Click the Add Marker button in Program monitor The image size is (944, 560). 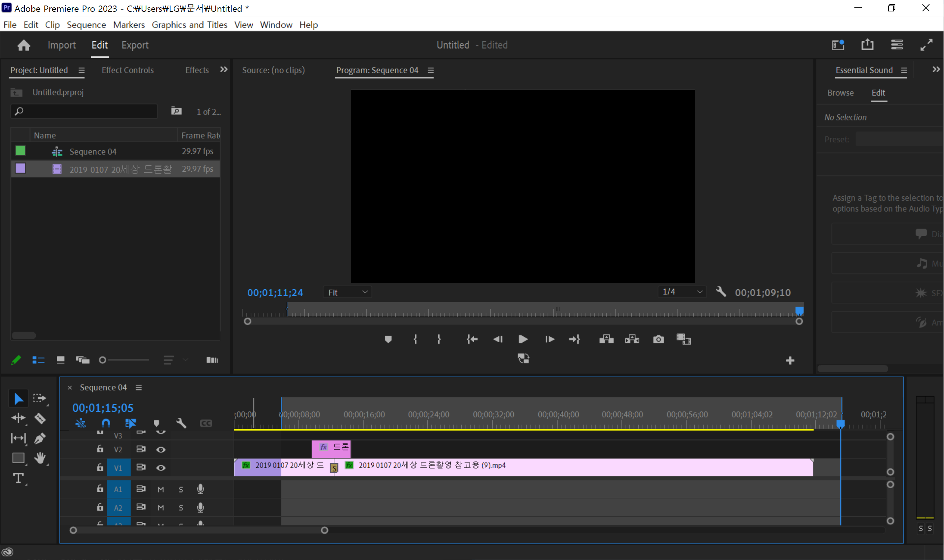click(388, 339)
